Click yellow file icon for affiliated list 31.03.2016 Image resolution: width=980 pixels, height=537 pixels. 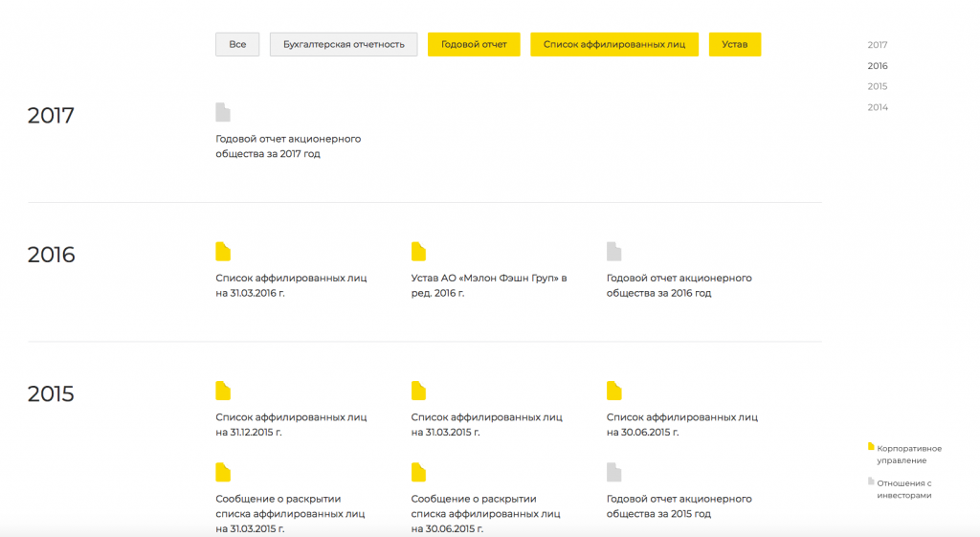223,252
